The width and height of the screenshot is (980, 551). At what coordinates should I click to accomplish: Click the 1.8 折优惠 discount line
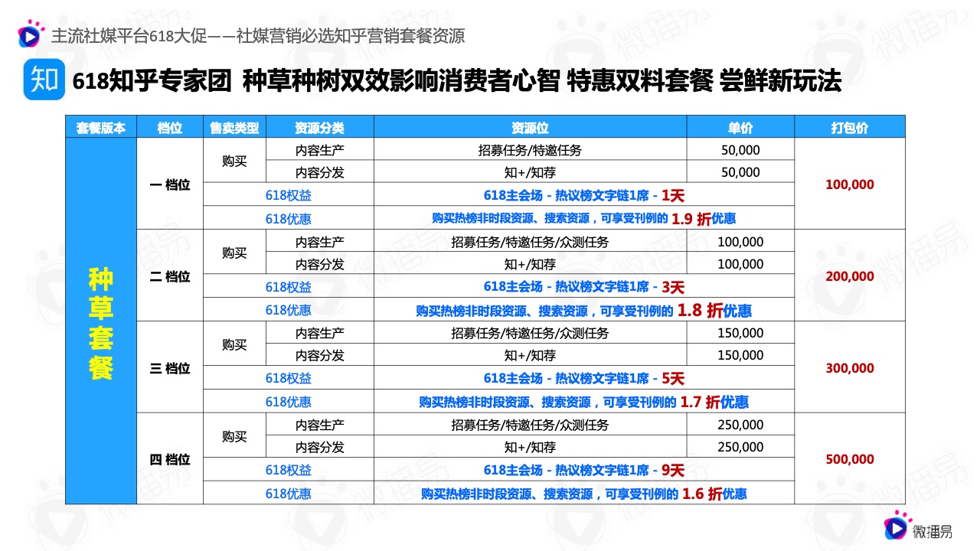(583, 310)
